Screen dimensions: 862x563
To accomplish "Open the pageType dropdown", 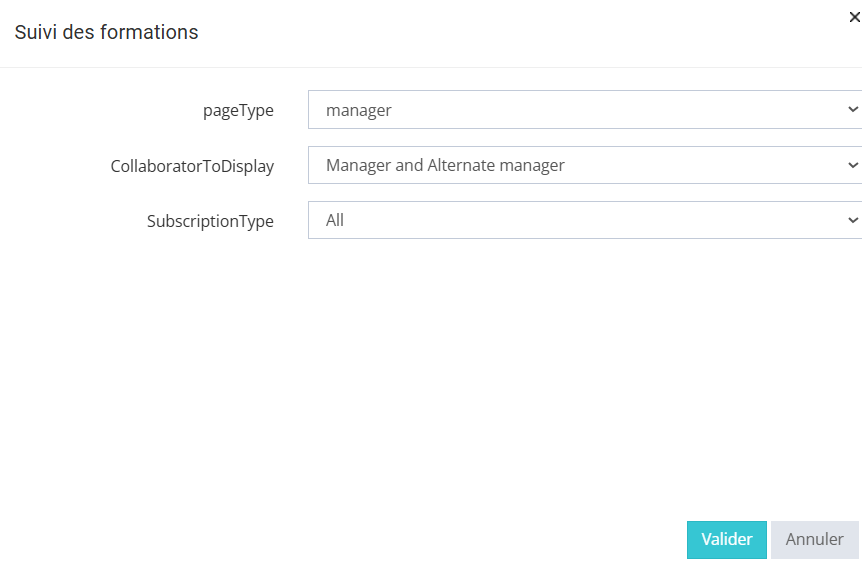I will (580, 110).
